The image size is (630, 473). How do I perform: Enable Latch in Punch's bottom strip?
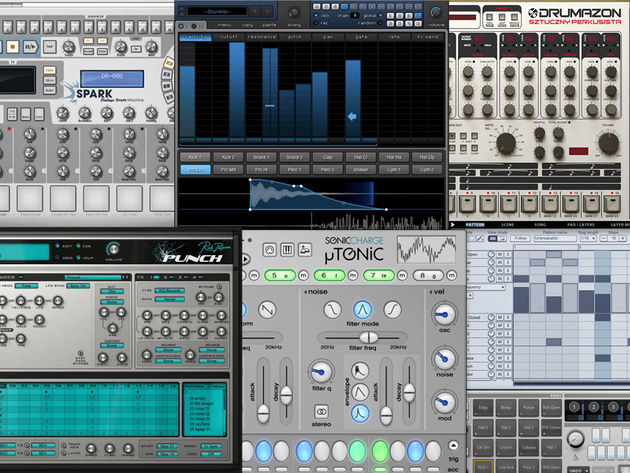pos(63,453)
